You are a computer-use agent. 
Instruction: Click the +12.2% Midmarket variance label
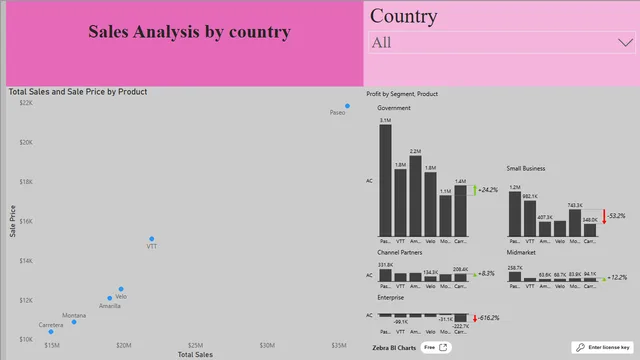click(617, 278)
